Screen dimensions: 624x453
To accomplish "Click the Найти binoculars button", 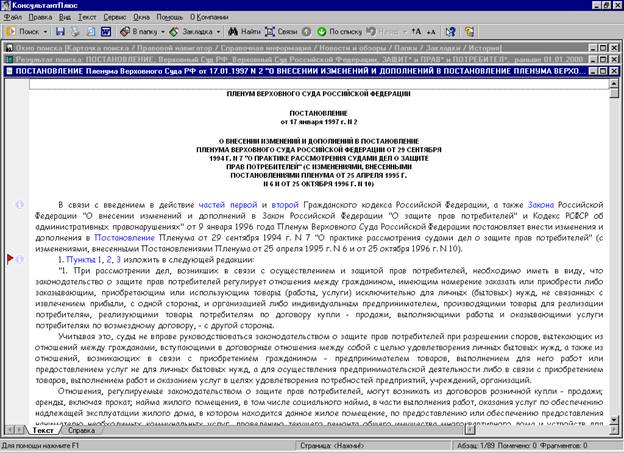I will pos(244,31).
